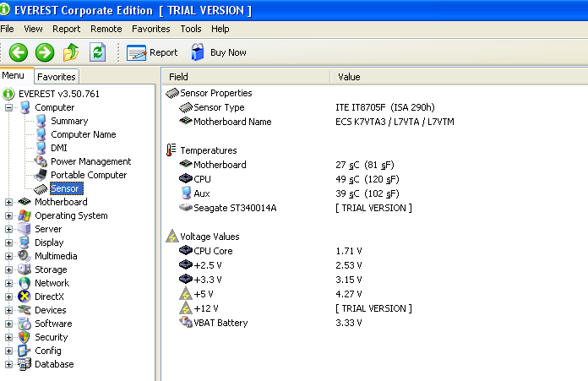Select DMI in the tree
The image size is (588, 381).
pos(59,148)
